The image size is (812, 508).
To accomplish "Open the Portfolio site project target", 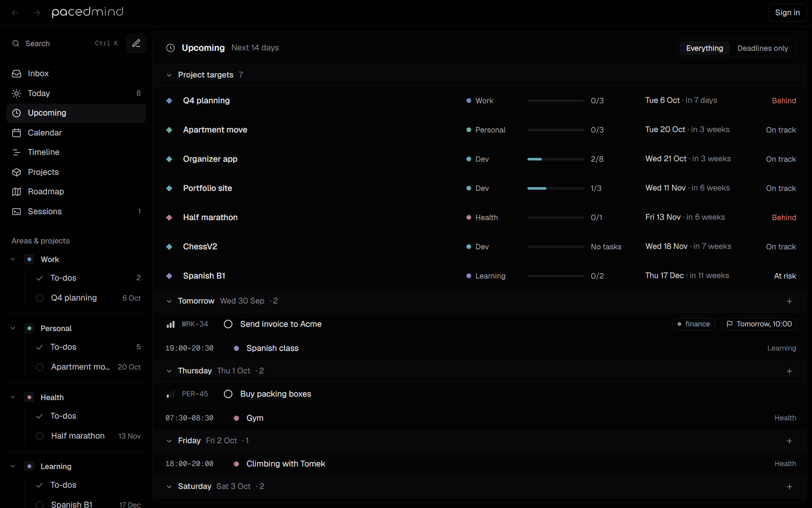I will coord(480,188).
